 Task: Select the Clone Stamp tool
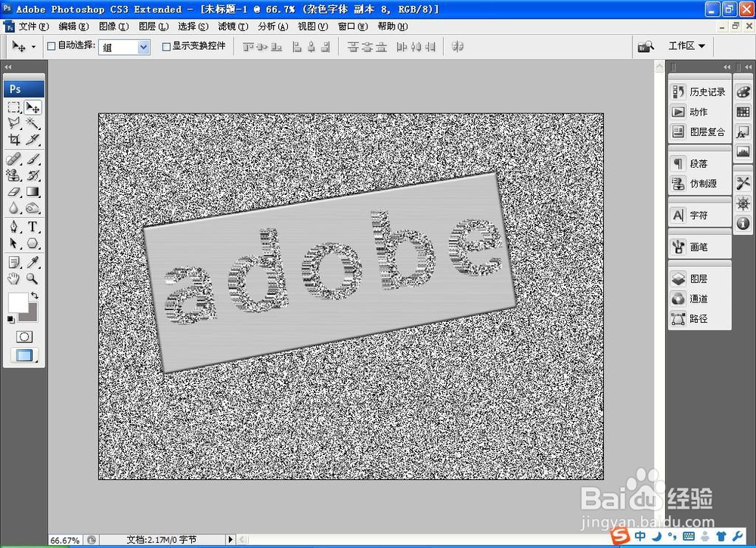pos(14,175)
